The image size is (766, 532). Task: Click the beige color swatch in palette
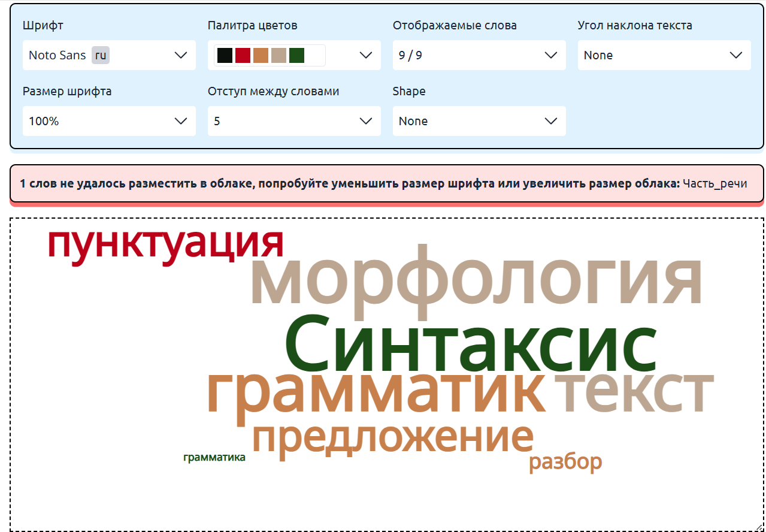pos(278,56)
